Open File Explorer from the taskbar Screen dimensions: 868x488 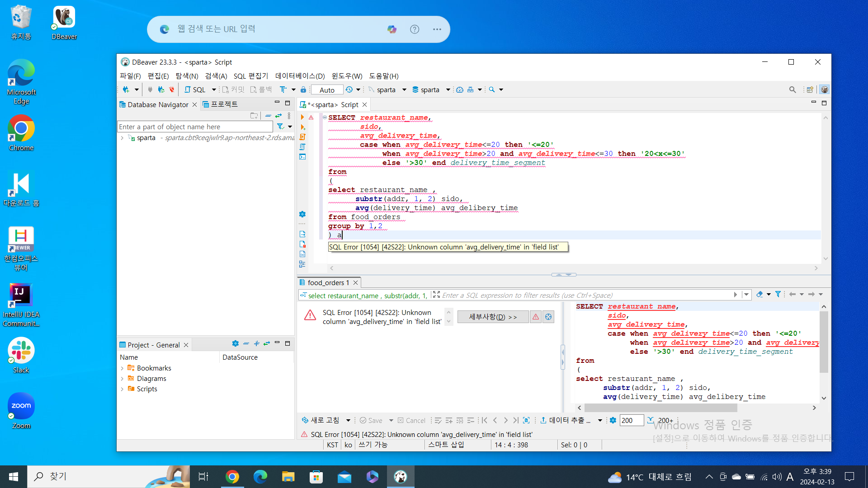coord(288,476)
